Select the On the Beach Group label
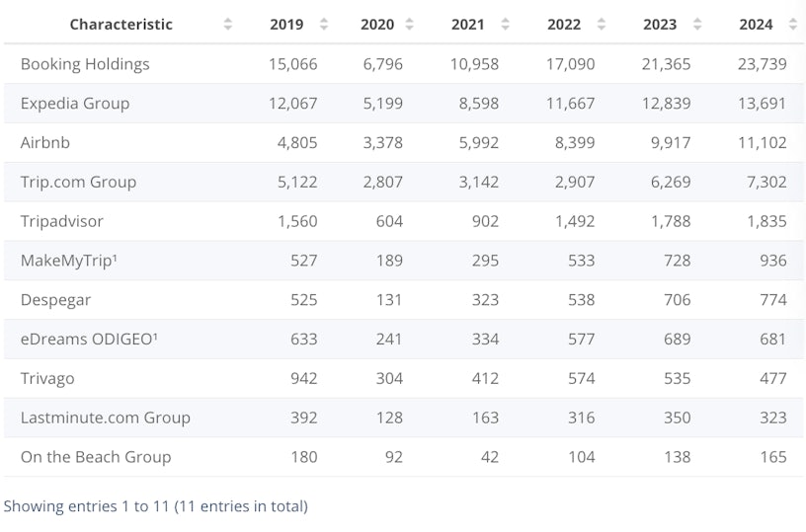Screen dimensions: 806x532 (x=96, y=457)
